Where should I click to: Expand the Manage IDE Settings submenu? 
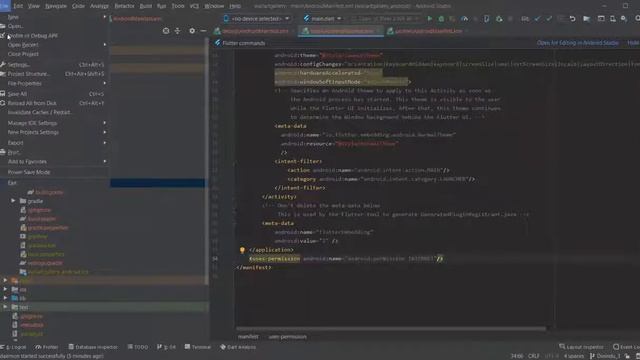click(105, 123)
